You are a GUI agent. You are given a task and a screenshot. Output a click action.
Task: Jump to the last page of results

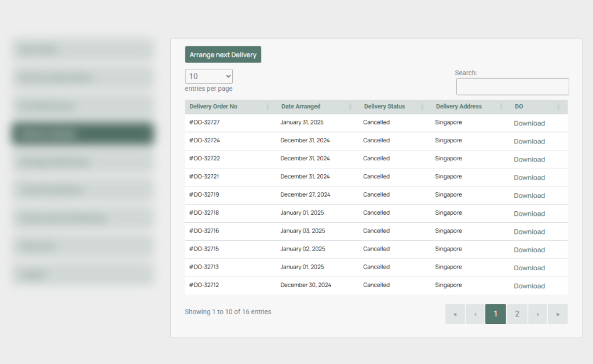pyautogui.click(x=558, y=314)
